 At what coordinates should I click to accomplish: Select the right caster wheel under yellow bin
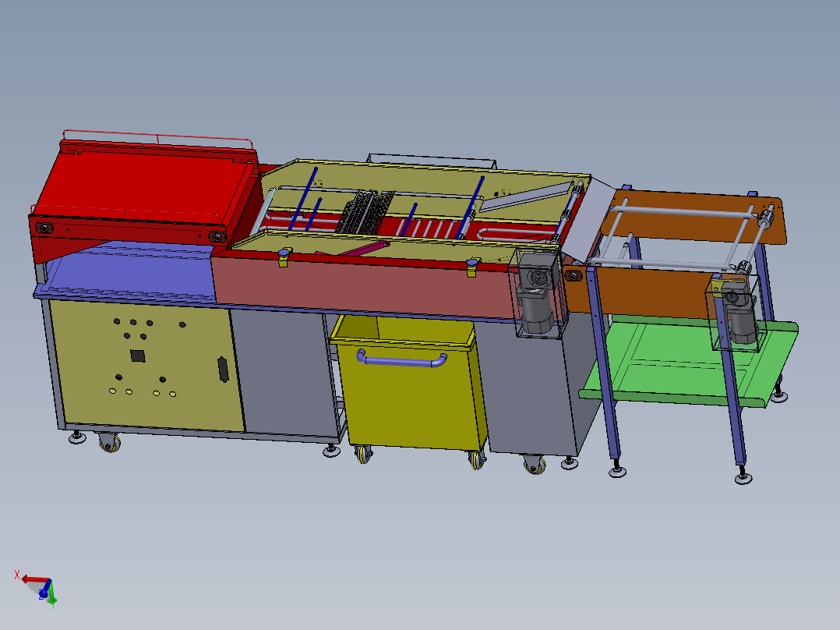click(477, 459)
